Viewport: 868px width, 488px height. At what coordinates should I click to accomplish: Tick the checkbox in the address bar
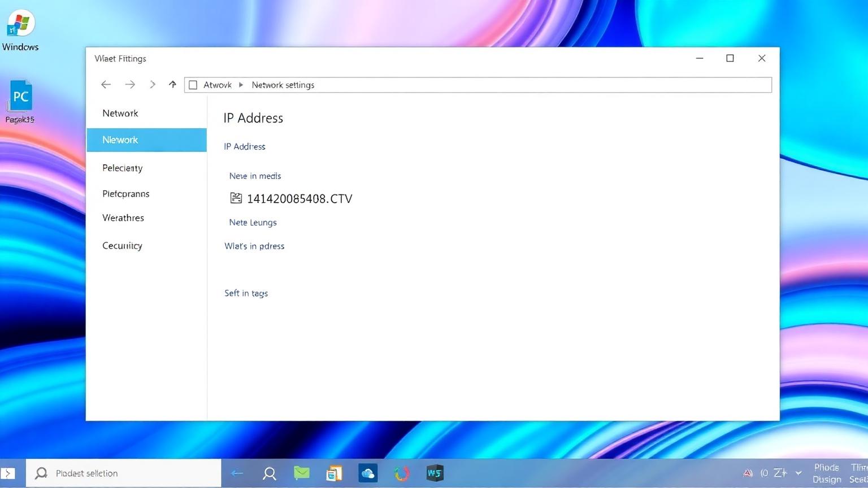pyautogui.click(x=193, y=85)
